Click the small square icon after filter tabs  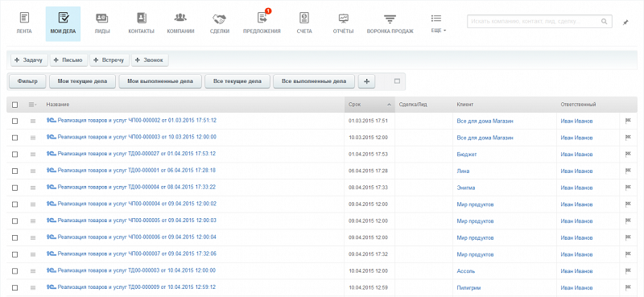pyautogui.click(x=397, y=81)
